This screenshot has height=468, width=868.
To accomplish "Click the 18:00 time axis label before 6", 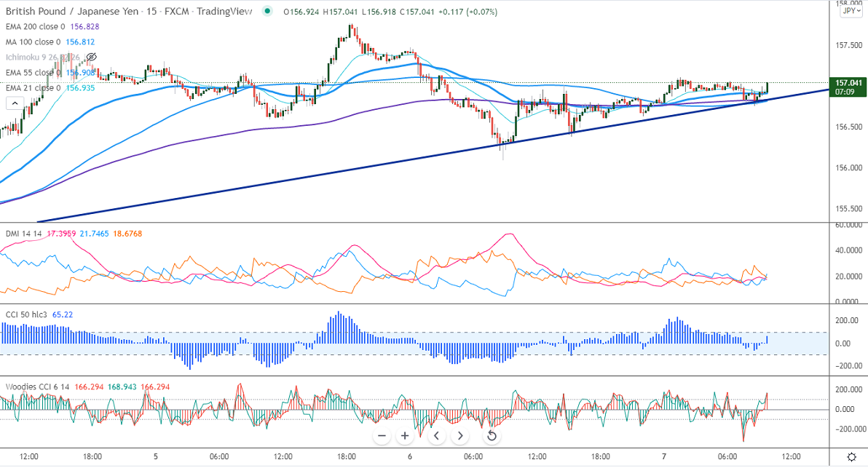I will pos(347,457).
